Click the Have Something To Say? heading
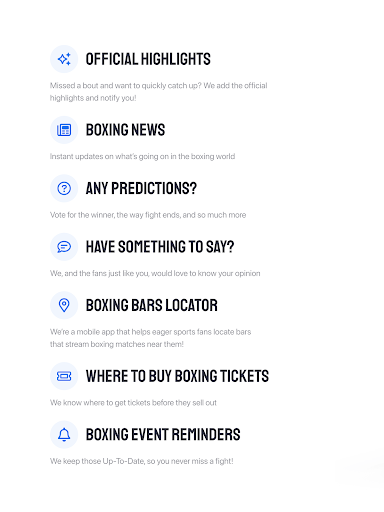 (160, 247)
